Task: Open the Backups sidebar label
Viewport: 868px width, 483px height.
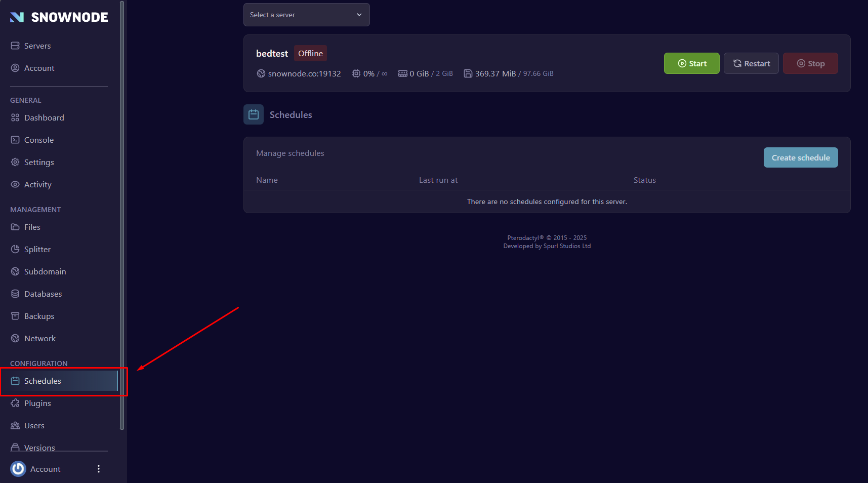Action: [x=39, y=316]
